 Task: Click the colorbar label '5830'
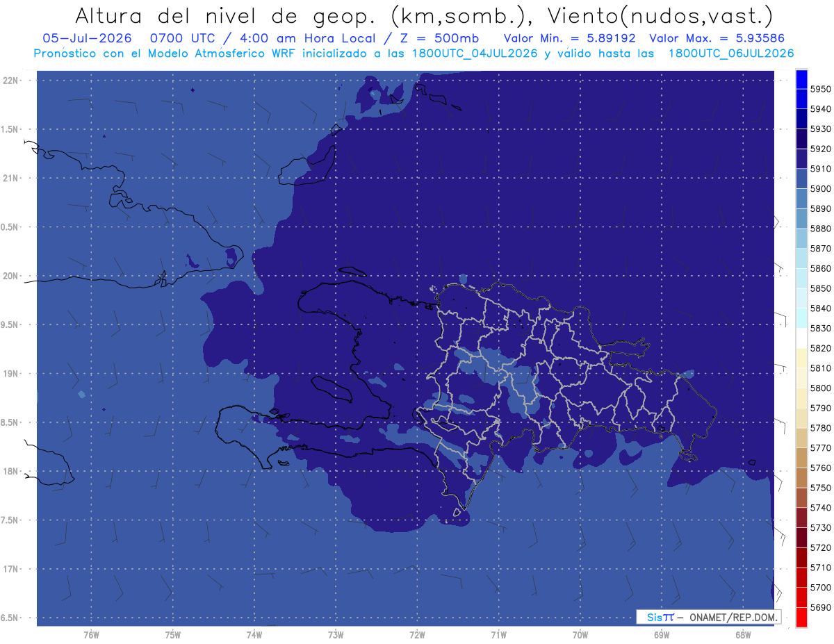(820, 328)
